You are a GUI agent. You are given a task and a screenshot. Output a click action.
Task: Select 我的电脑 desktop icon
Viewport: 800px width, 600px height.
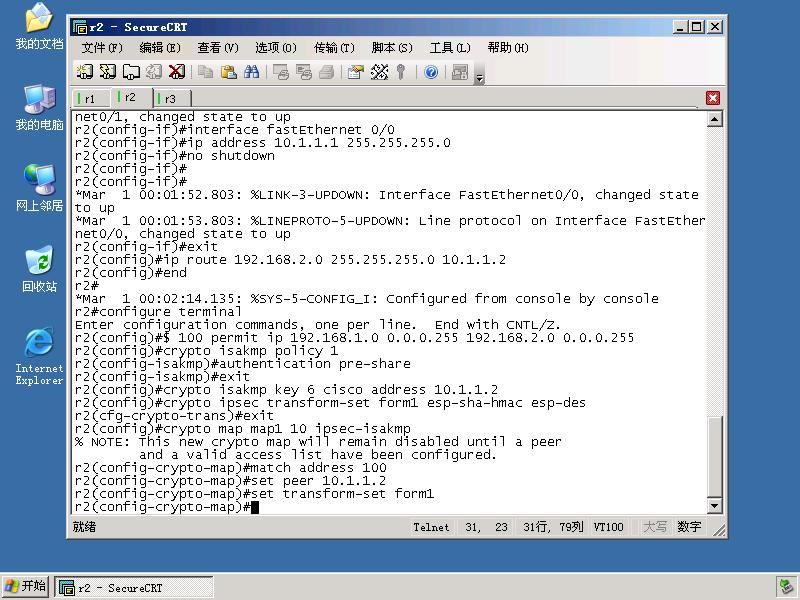tap(39, 108)
